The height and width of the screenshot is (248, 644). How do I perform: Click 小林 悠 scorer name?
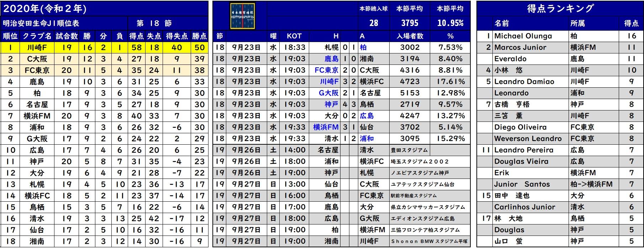click(508, 70)
